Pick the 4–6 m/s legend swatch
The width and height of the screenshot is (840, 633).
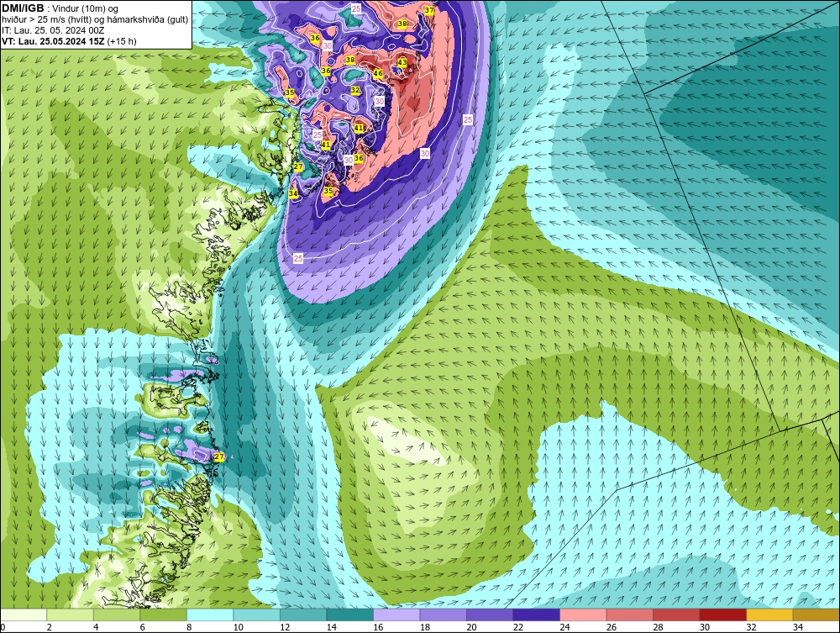(x=117, y=615)
